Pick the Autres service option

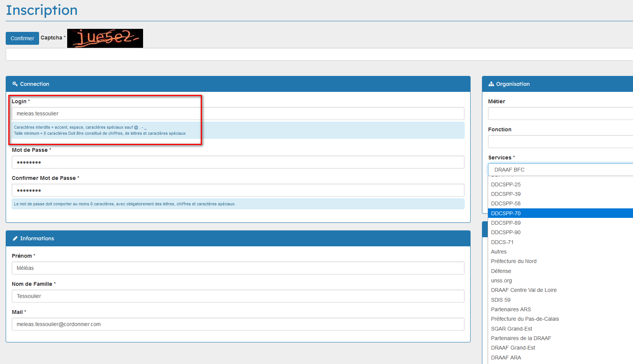coord(499,252)
